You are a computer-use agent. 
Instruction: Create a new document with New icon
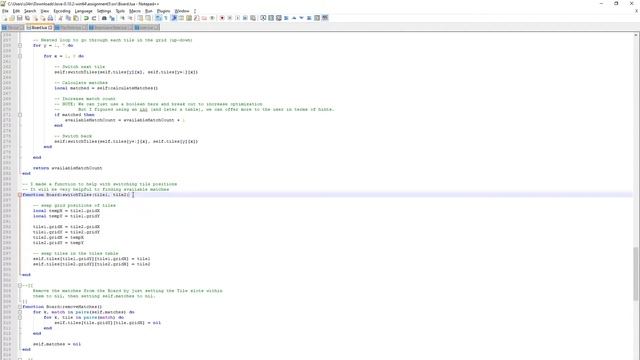(x=4, y=18)
